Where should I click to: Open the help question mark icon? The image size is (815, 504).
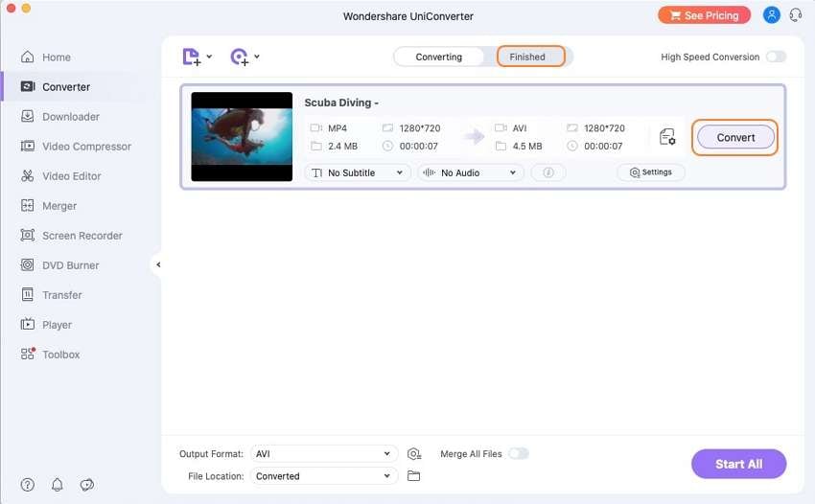tap(28, 485)
